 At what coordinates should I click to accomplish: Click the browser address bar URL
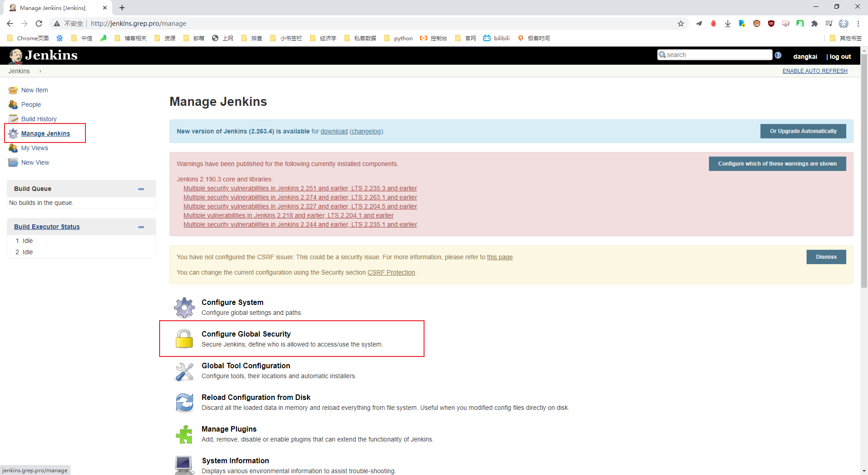138,24
